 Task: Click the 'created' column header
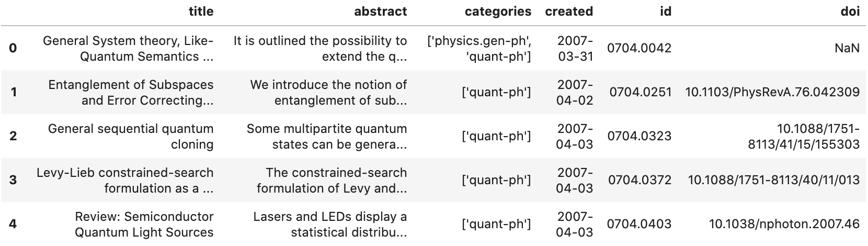tap(569, 12)
